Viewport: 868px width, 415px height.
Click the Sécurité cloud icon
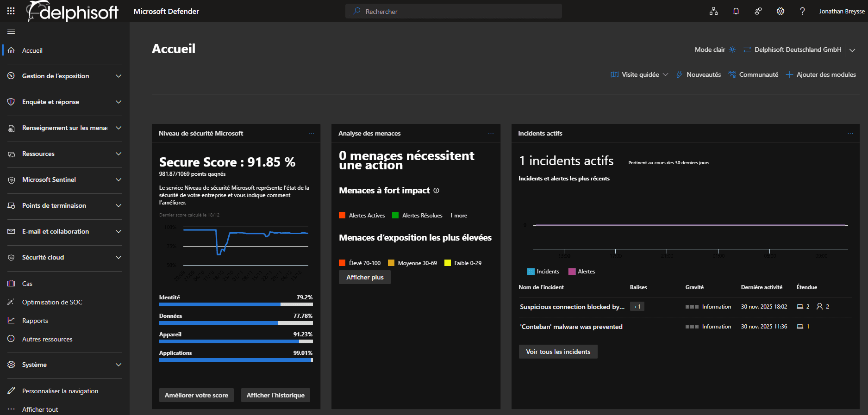tap(11, 257)
